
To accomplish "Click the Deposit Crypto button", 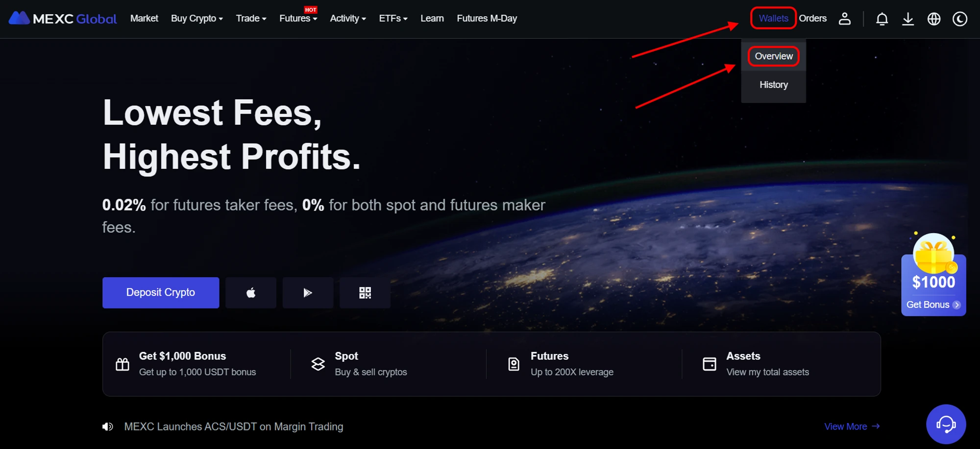I will click(x=161, y=293).
